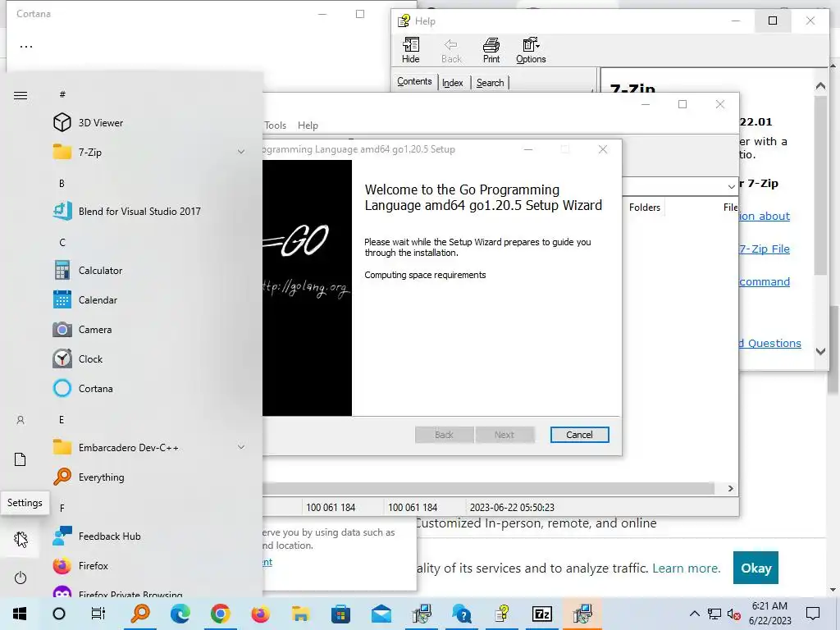840x630 pixels.
Task: Select the 2023-06-22 05:50:23 status field
Action: click(x=512, y=507)
